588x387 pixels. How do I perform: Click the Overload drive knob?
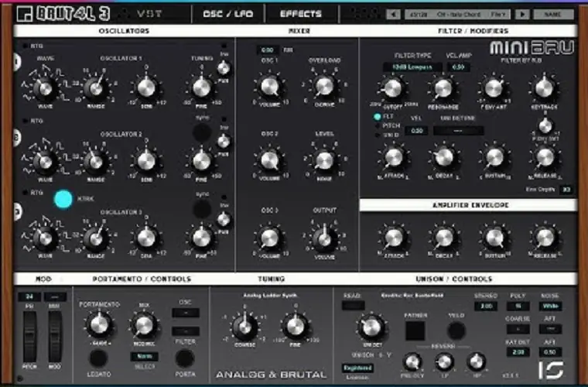(x=323, y=85)
